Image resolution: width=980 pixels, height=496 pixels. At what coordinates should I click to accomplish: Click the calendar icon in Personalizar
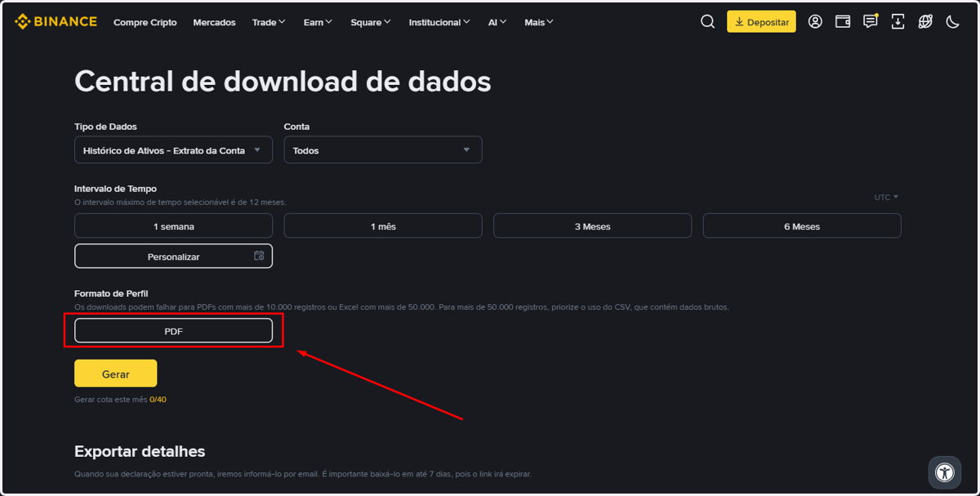pyautogui.click(x=259, y=256)
